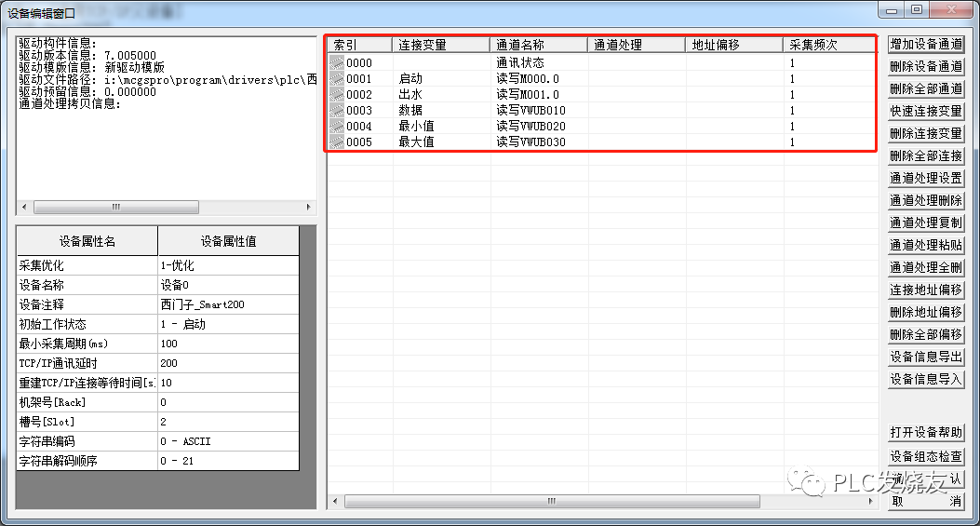Image resolution: width=980 pixels, height=526 pixels.
Task: Select channel 读写VWUB030
Action: pyautogui.click(x=530, y=142)
